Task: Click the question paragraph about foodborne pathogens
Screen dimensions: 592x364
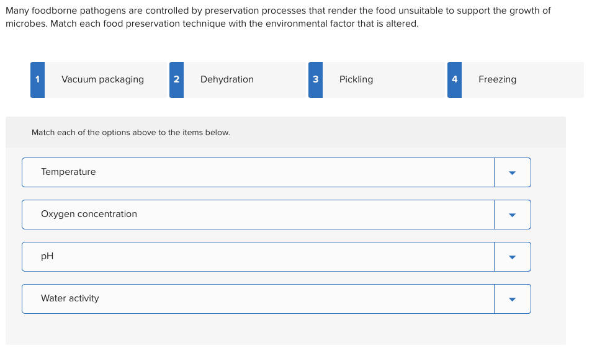Action: click(x=278, y=17)
